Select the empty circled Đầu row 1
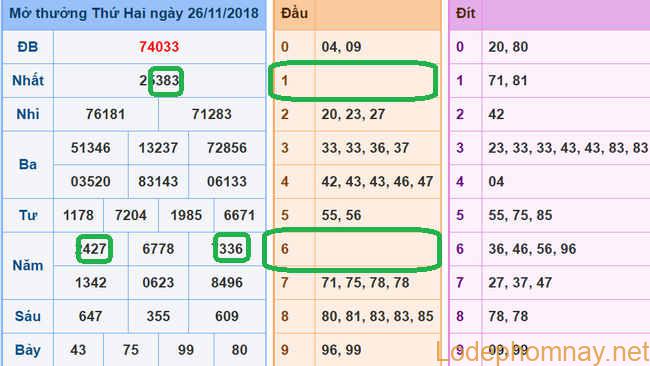This screenshot has width=650, height=366. pos(353,81)
